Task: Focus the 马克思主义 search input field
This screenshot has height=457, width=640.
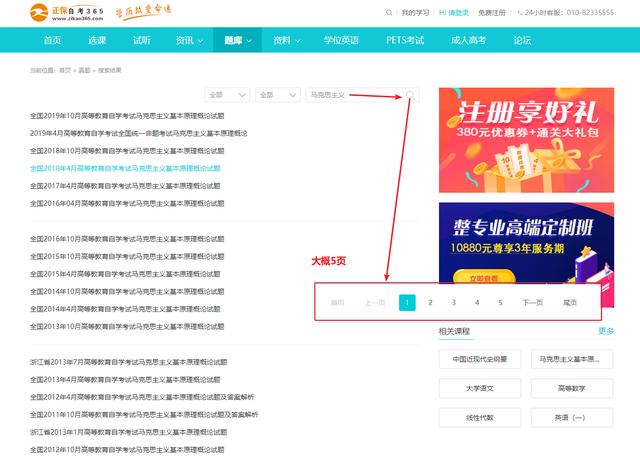Action: [x=355, y=95]
